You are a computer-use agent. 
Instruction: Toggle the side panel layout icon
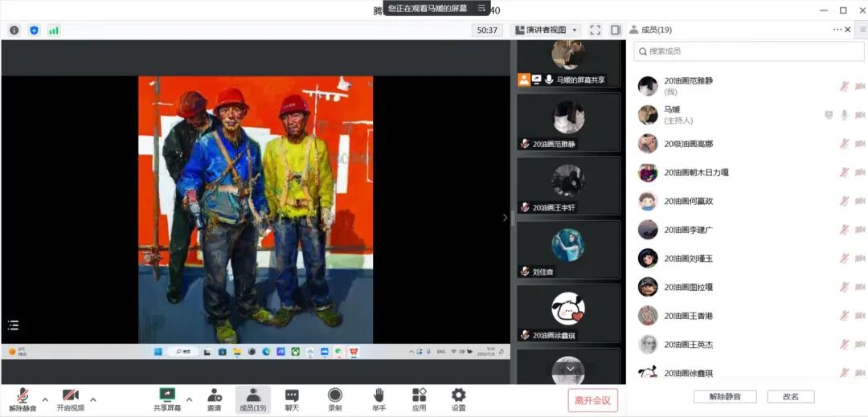coord(616,30)
